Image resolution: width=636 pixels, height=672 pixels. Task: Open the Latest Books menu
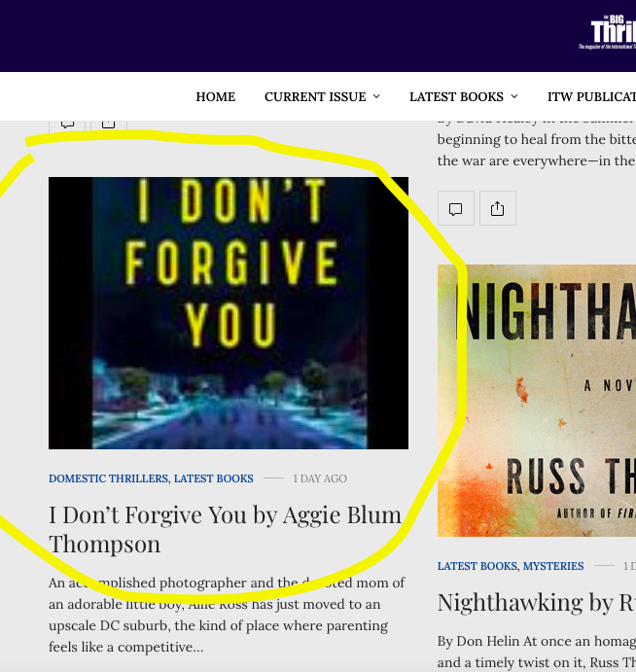point(456,97)
